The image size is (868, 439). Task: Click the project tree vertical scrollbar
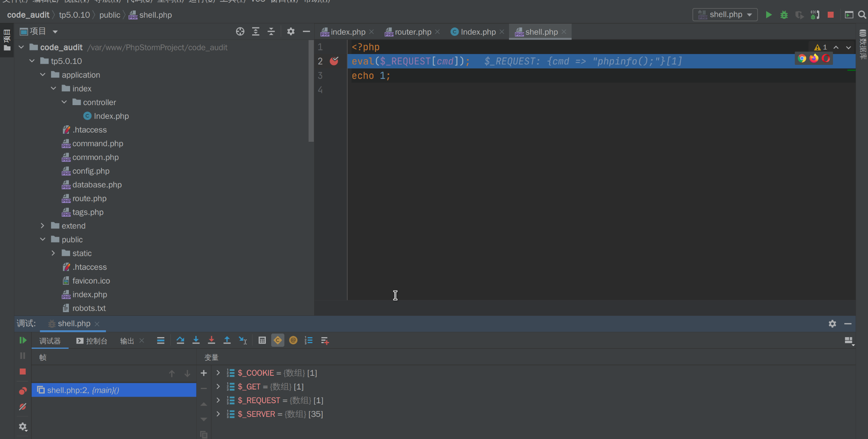(311, 93)
